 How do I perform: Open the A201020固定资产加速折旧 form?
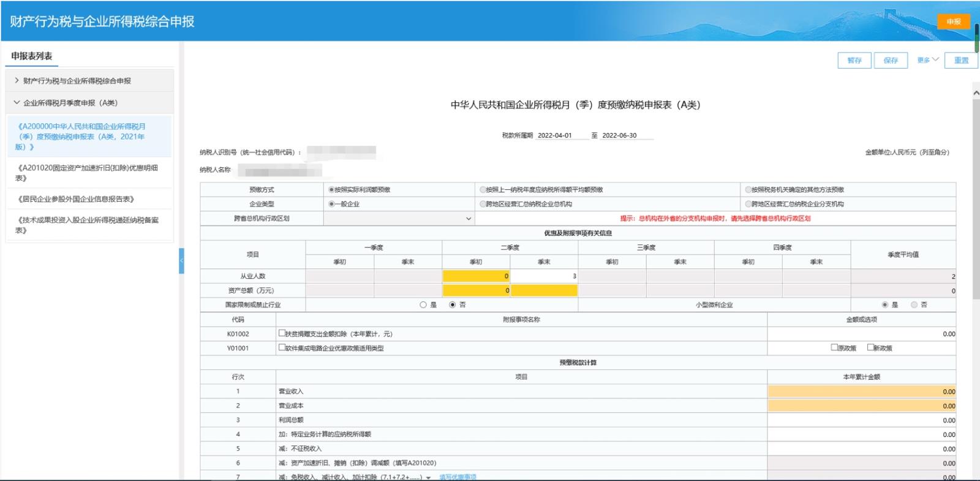click(x=86, y=172)
